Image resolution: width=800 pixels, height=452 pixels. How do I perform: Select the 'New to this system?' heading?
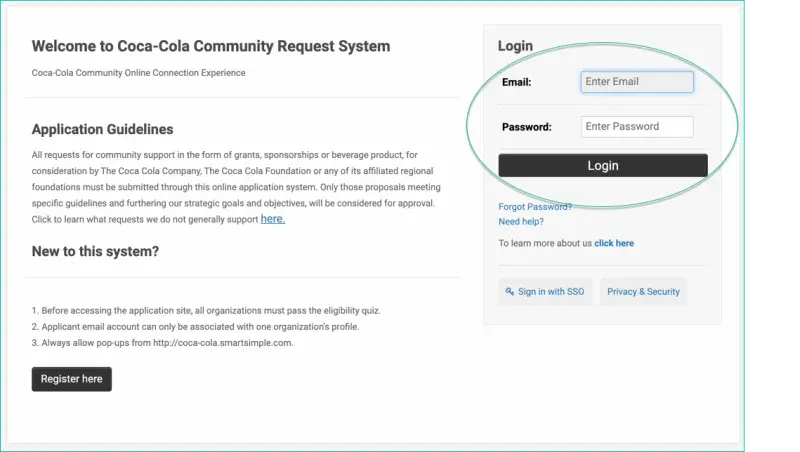click(95, 251)
